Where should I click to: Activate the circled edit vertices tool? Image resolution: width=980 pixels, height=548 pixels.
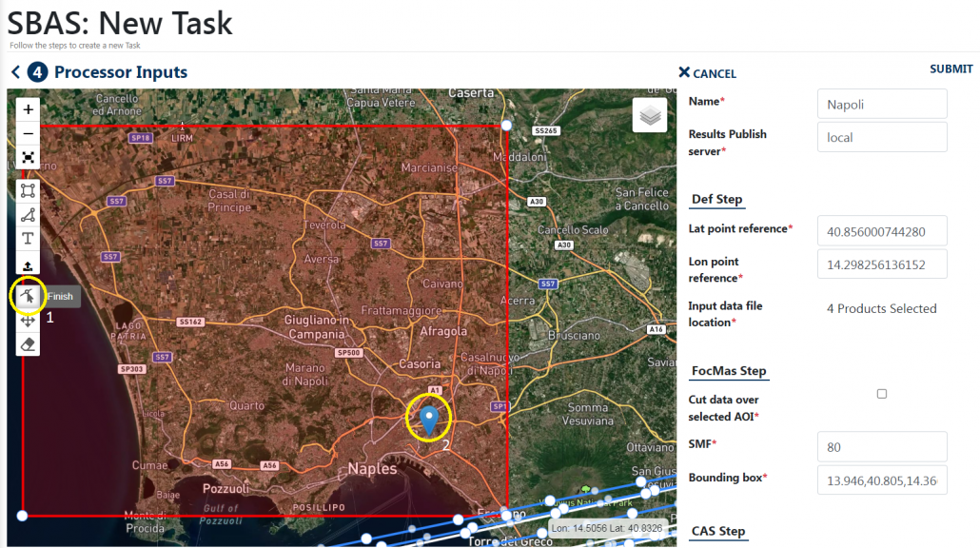point(28,296)
